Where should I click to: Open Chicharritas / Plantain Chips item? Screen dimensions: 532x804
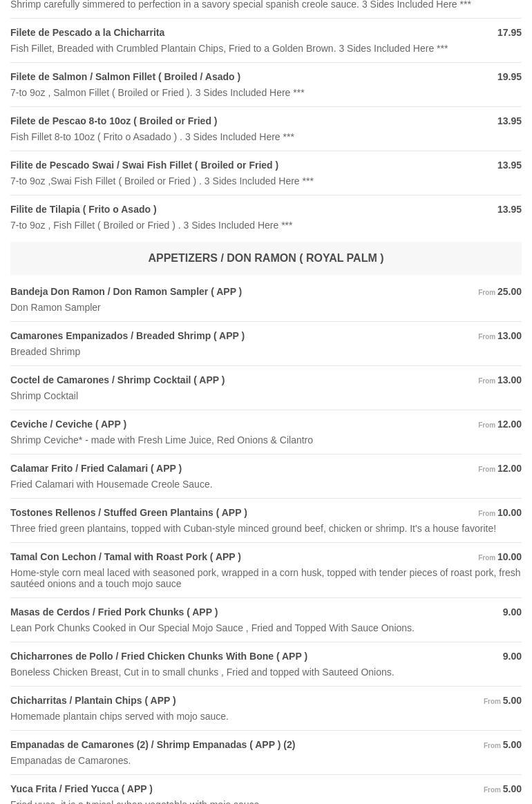click(93, 700)
